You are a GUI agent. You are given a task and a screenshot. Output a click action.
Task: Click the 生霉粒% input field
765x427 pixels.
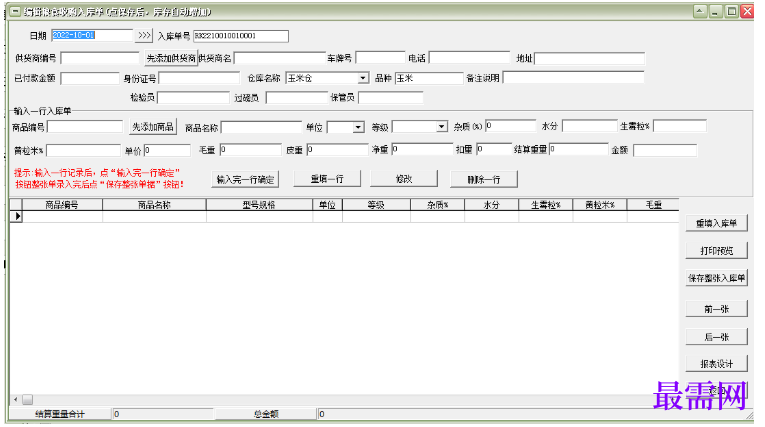coord(680,126)
